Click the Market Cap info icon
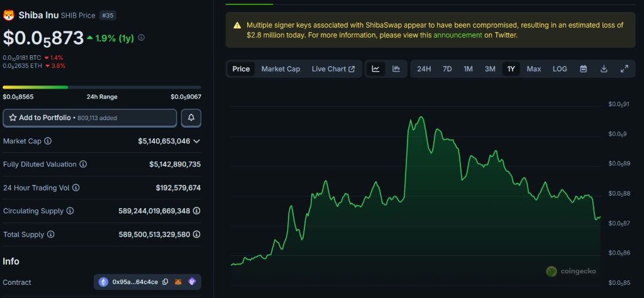Viewport: 644px width, 298px height. pyautogui.click(x=48, y=141)
